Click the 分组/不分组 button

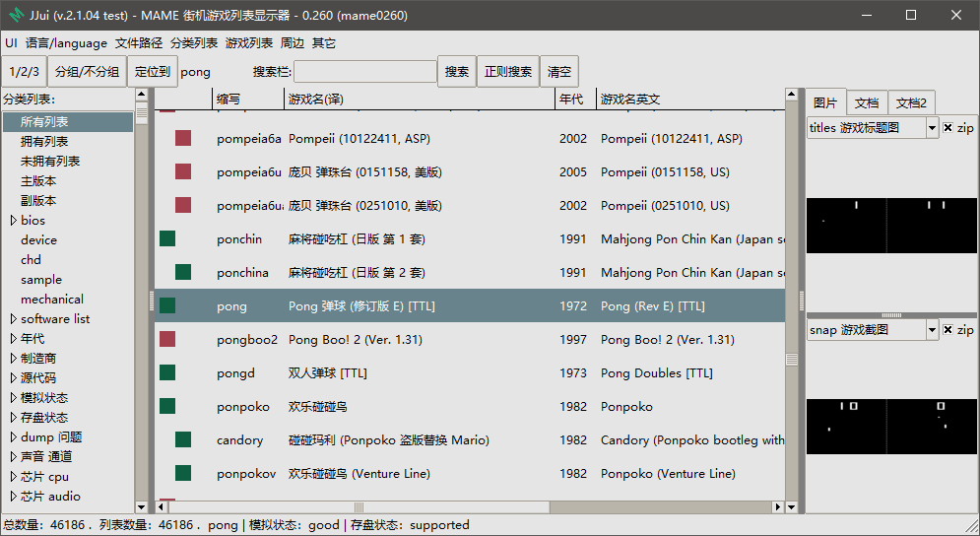click(x=87, y=71)
